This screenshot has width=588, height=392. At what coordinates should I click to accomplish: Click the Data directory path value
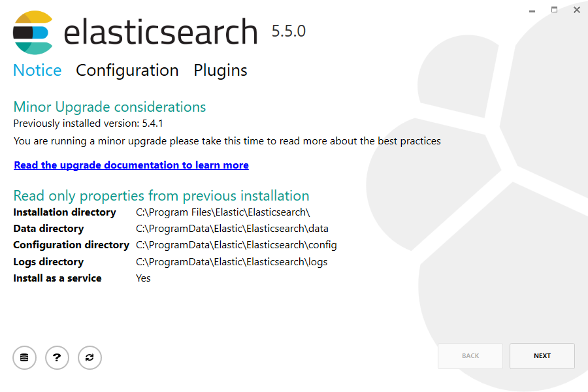click(x=232, y=229)
